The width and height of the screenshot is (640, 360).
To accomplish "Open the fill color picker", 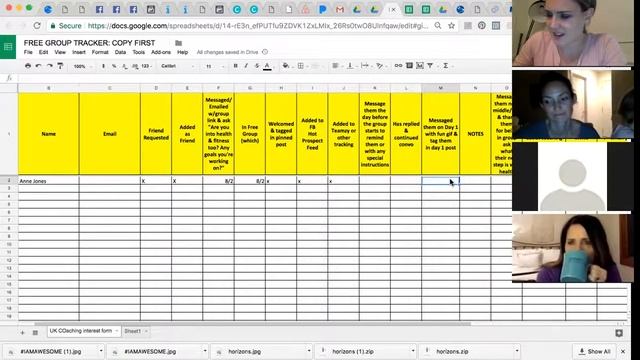I will [x=286, y=66].
